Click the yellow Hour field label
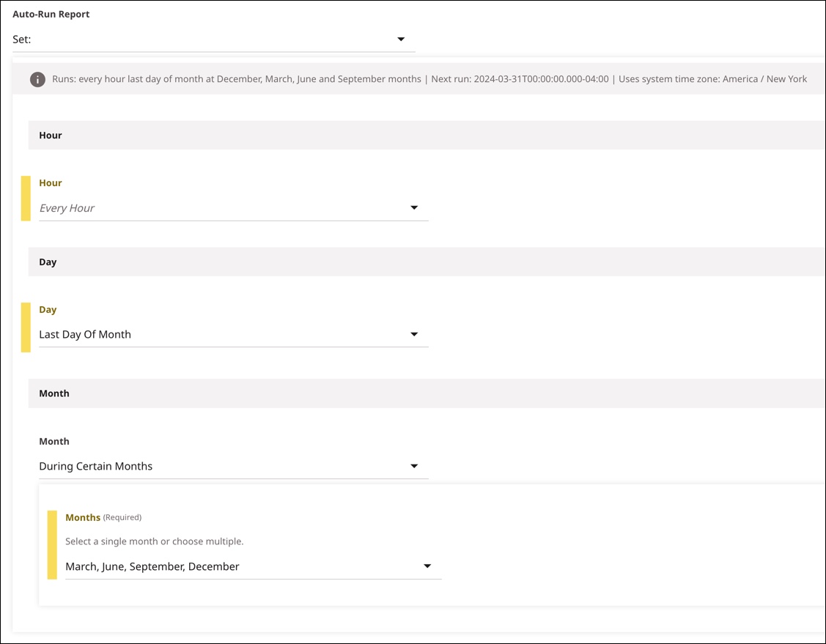The width and height of the screenshot is (826, 644). click(x=51, y=182)
